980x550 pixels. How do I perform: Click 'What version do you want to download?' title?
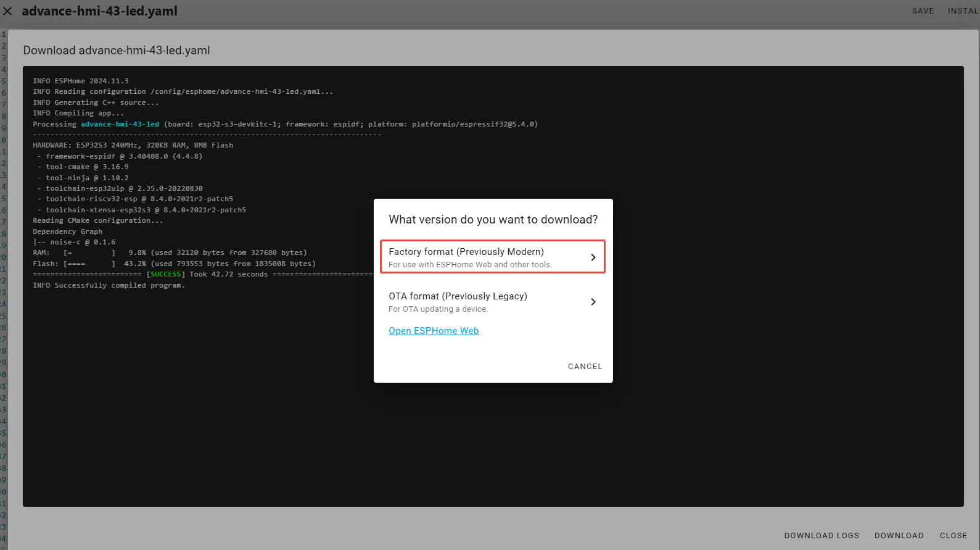[x=493, y=220]
